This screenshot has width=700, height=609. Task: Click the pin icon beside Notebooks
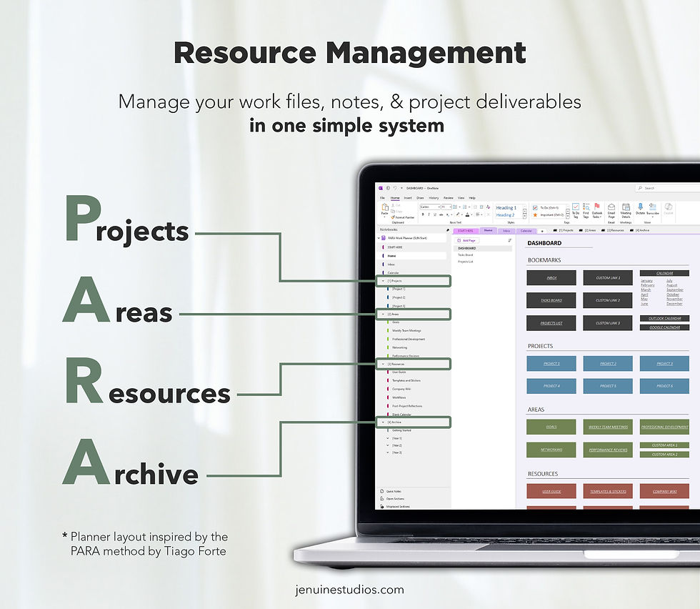point(448,230)
